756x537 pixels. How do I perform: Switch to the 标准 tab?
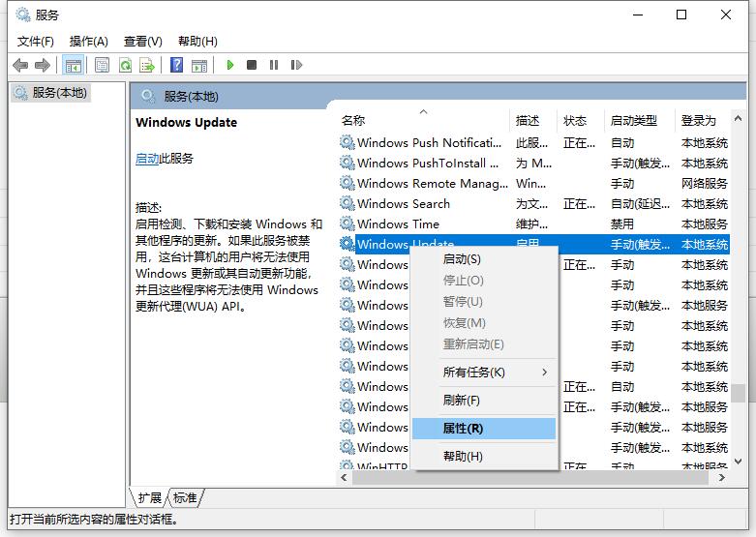[x=185, y=498]
